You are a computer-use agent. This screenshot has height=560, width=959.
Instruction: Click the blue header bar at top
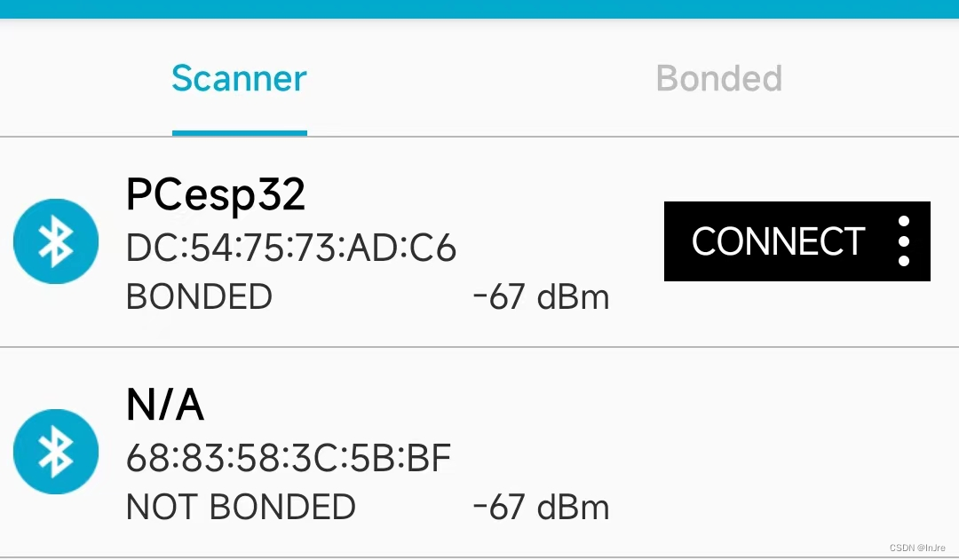479,9
